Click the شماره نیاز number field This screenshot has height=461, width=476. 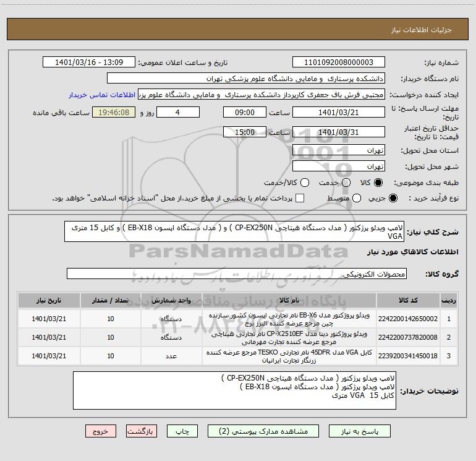pos(339,62)
